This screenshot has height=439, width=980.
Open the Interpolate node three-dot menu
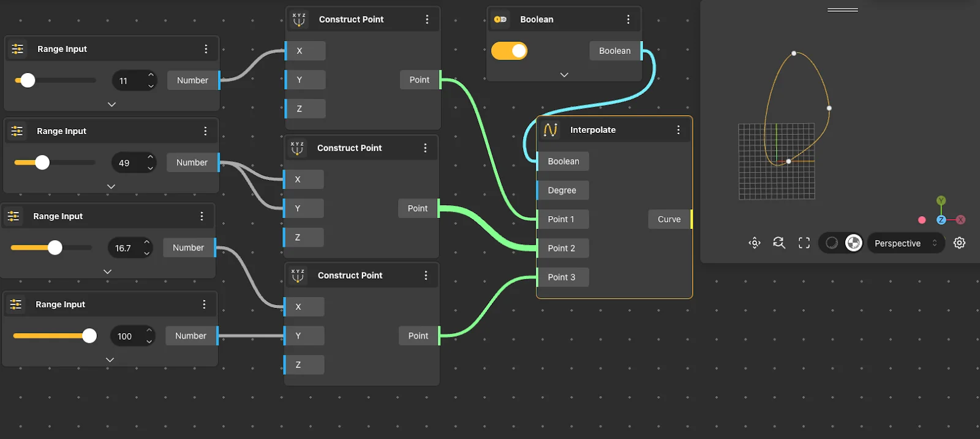pos(678,130)
